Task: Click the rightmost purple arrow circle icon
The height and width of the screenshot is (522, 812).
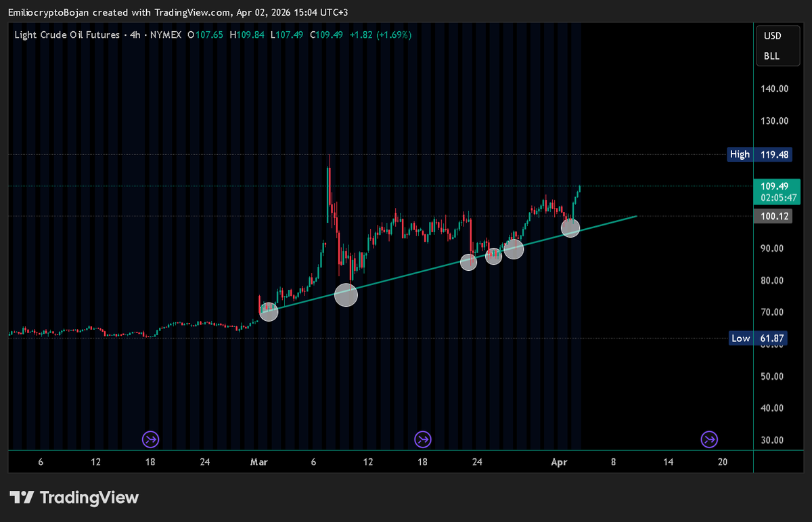Action: 709,439
